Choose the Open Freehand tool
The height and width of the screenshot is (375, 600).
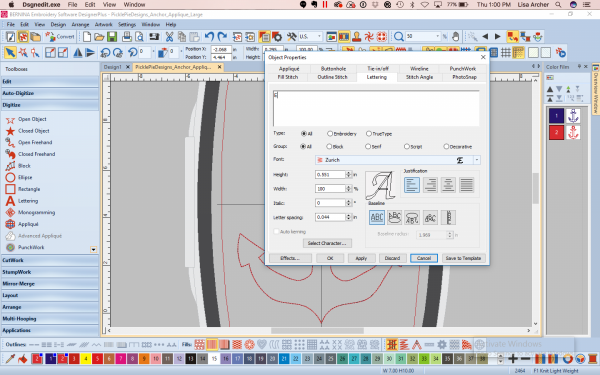pos(29,142)
